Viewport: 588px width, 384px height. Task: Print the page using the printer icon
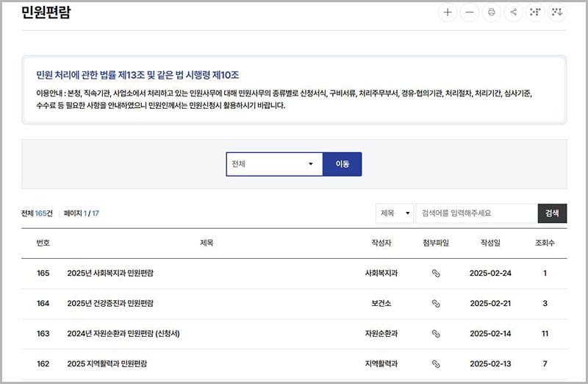pos(491,13)
